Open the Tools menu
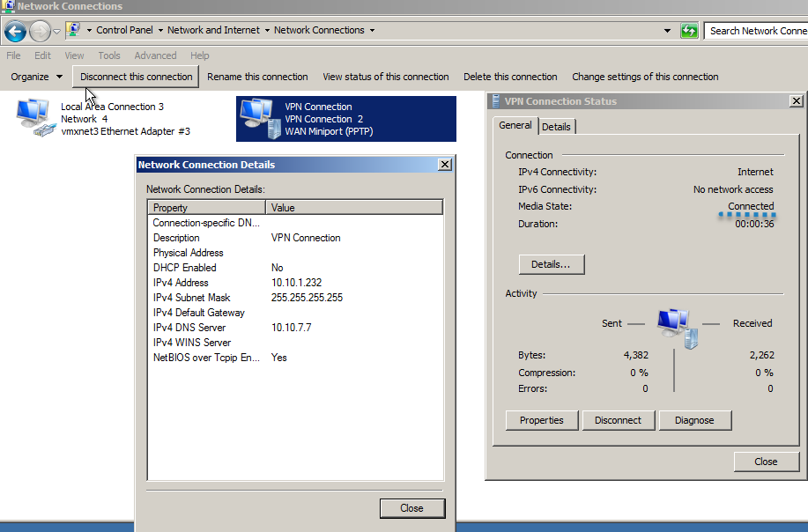808x532 pixels. (x=109, y=55)
